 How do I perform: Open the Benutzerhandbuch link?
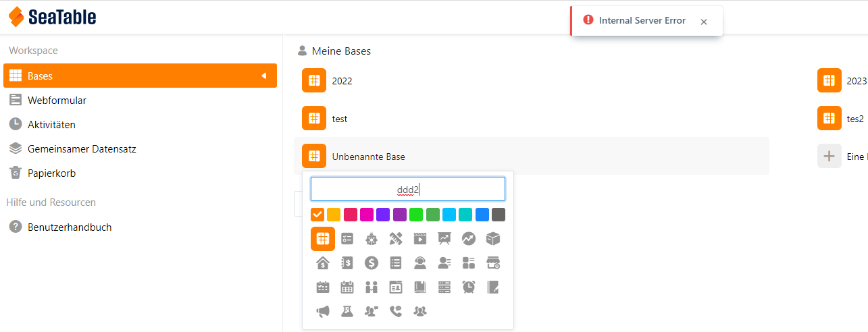point(69,227)
